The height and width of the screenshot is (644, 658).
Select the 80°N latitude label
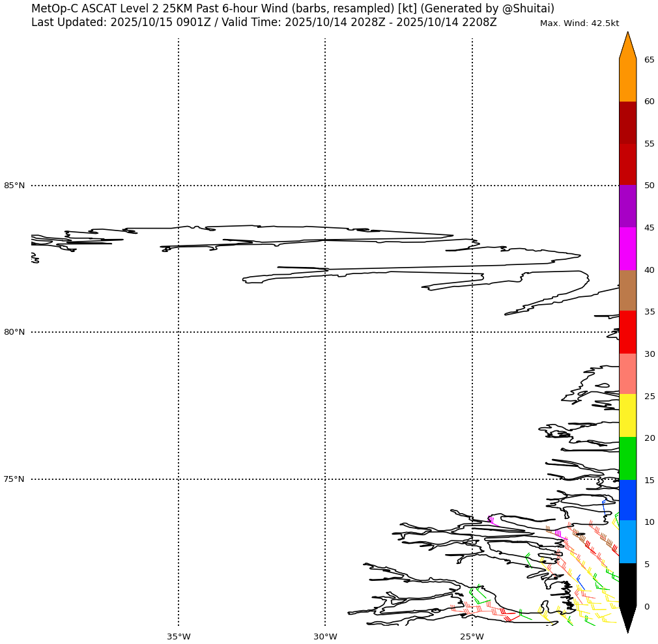(14, 332)
